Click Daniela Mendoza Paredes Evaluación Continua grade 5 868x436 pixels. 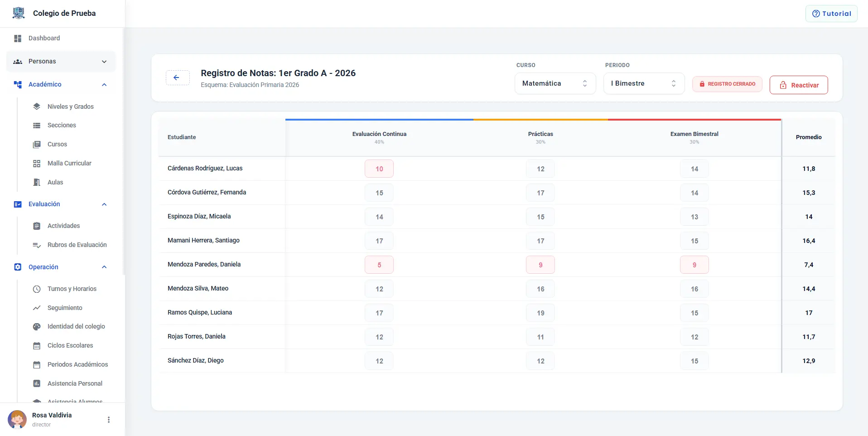point(379,265)
